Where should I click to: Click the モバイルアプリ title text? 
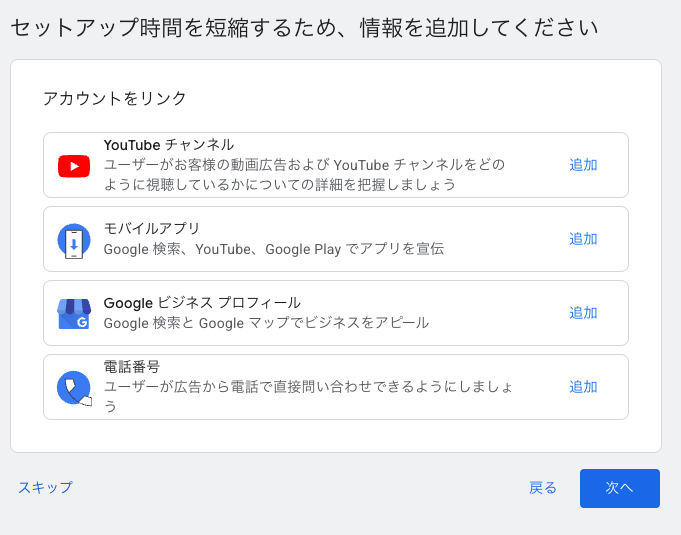pos(152,229)
